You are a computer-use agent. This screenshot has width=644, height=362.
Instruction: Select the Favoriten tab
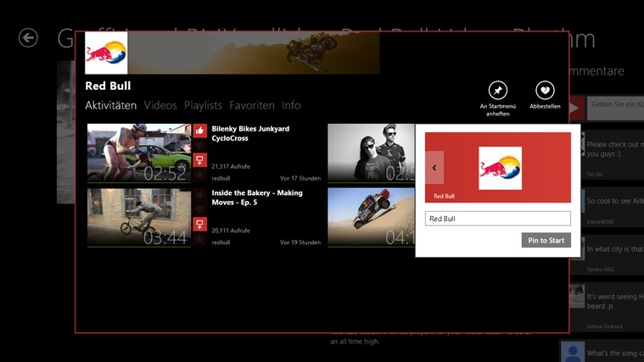pyautogui.click(x=252, y=105)
